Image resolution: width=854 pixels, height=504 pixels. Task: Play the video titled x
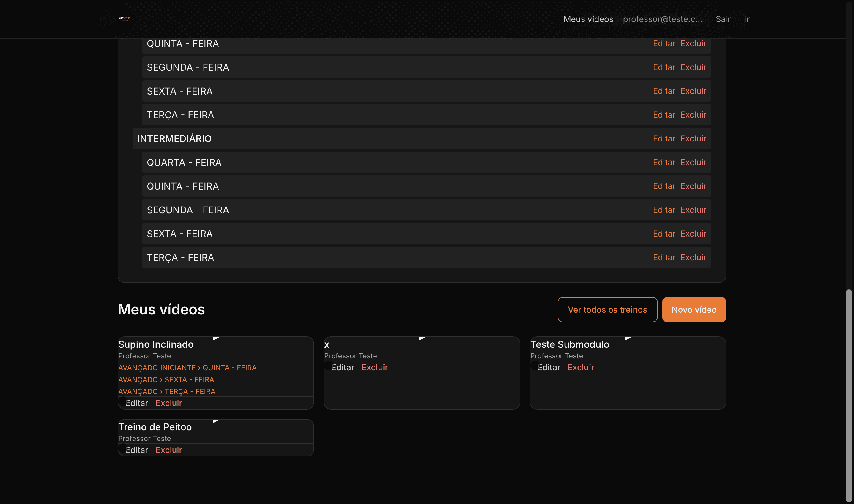[422, 338]
